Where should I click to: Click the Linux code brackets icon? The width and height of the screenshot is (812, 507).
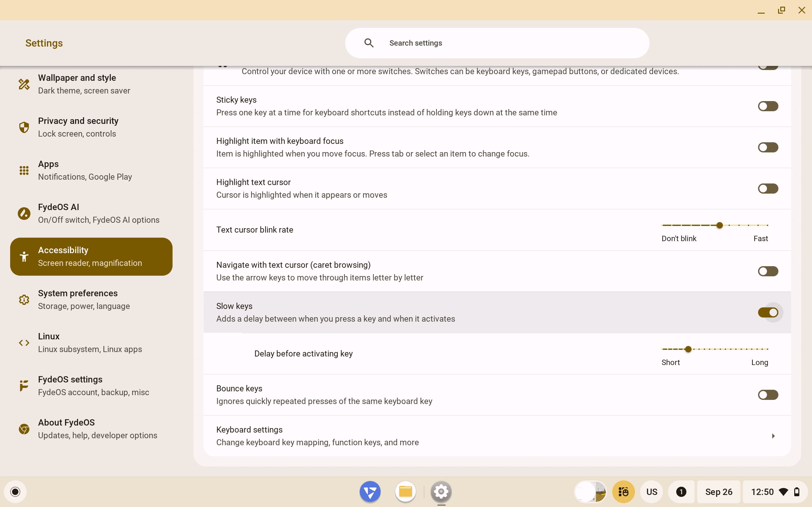(24, 343)
